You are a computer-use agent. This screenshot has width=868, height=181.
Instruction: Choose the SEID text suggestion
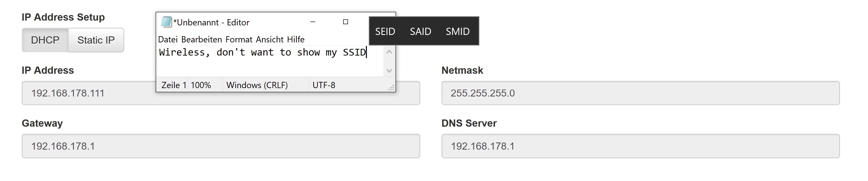coord(385,31)
